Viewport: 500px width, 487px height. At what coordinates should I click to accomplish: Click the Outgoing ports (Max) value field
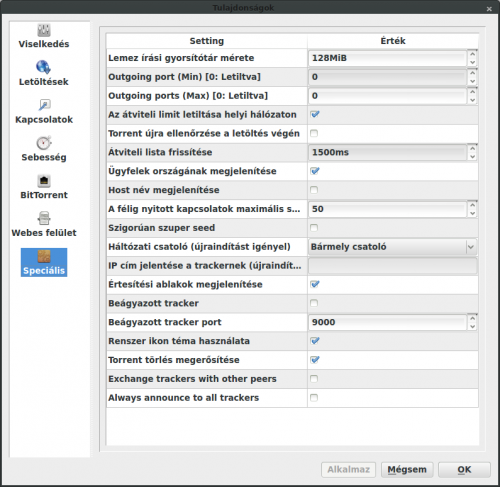pyautogui.click(x=388, y=96)
